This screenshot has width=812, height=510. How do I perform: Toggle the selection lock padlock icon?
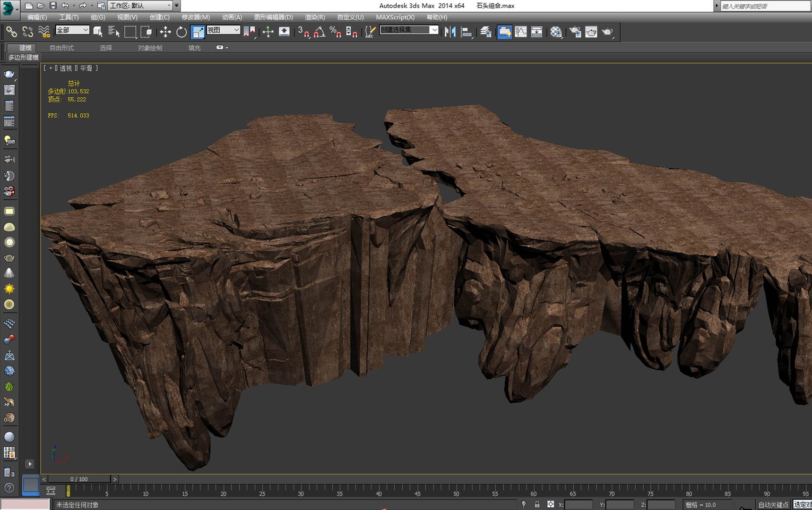pyautogui.click(x=537, y=504)
